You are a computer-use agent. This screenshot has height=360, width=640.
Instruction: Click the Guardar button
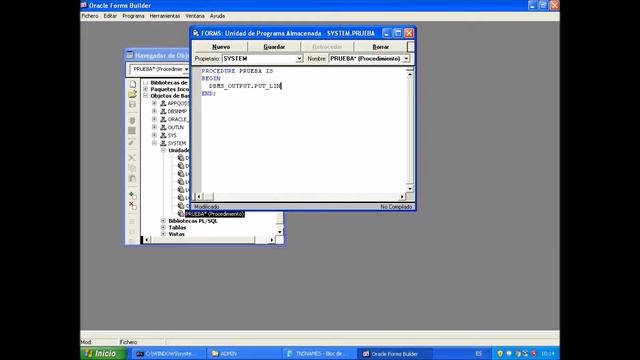[x=274, y=47]
